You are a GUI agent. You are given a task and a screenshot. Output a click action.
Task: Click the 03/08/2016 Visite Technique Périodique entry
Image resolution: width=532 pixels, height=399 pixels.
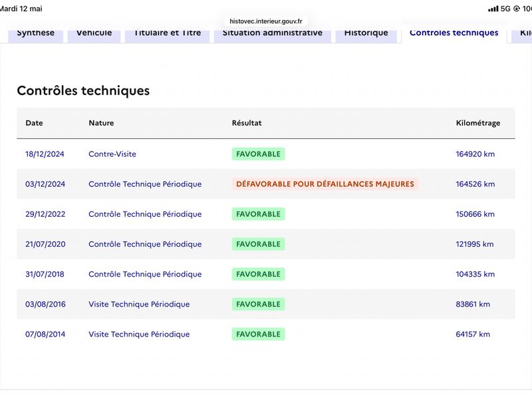point(139,305)
